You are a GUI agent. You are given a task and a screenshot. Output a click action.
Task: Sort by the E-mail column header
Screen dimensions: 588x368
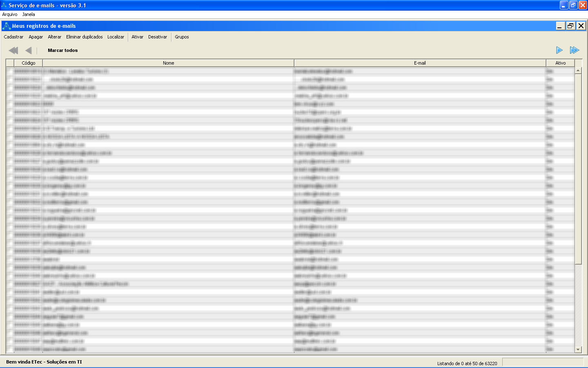click(x=420, y=63)
